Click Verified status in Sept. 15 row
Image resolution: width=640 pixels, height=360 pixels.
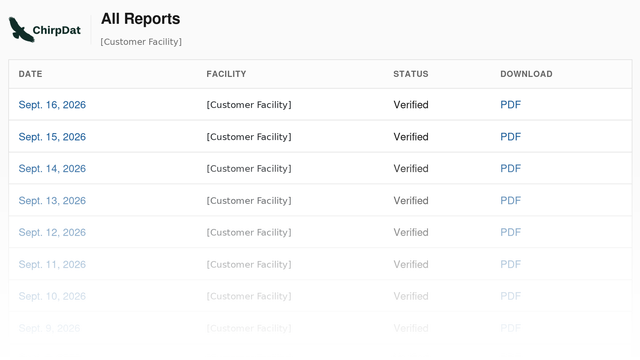pos(411,137)
